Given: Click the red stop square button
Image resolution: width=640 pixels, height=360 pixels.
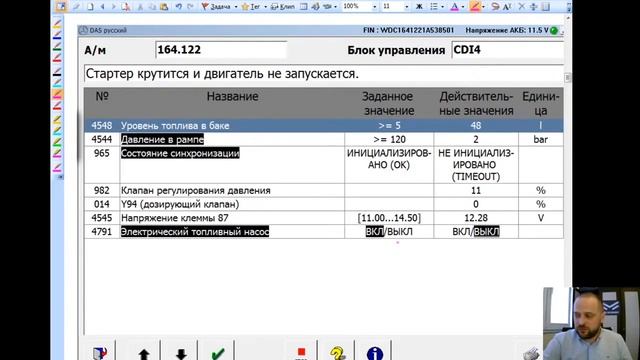Looking at the screenshot, I should click(301, 352).
